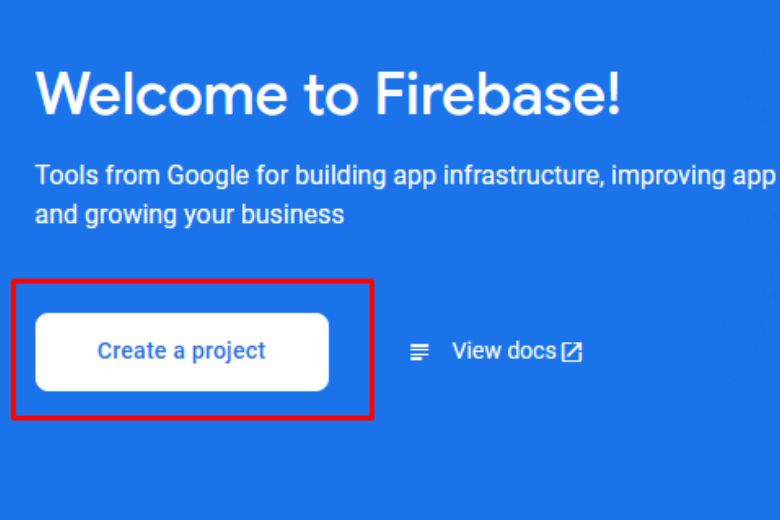Open the View docs link

tap(504, 351)
